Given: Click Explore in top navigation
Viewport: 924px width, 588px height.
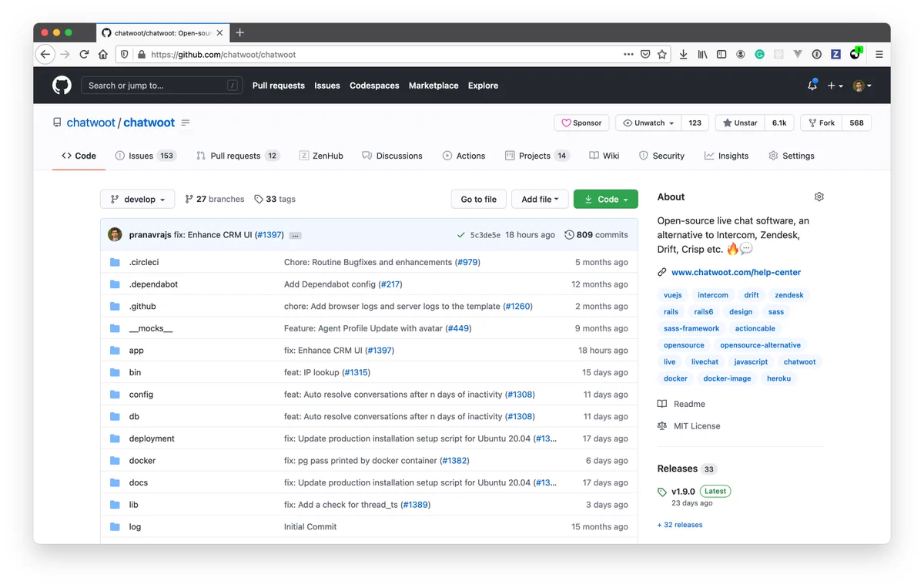Looking at the screenshot, I should point(483,86).
